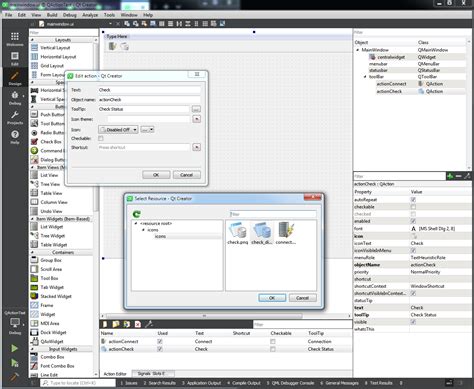Switch to Design mode icon
474x389 pixels.
click(15, 78)
